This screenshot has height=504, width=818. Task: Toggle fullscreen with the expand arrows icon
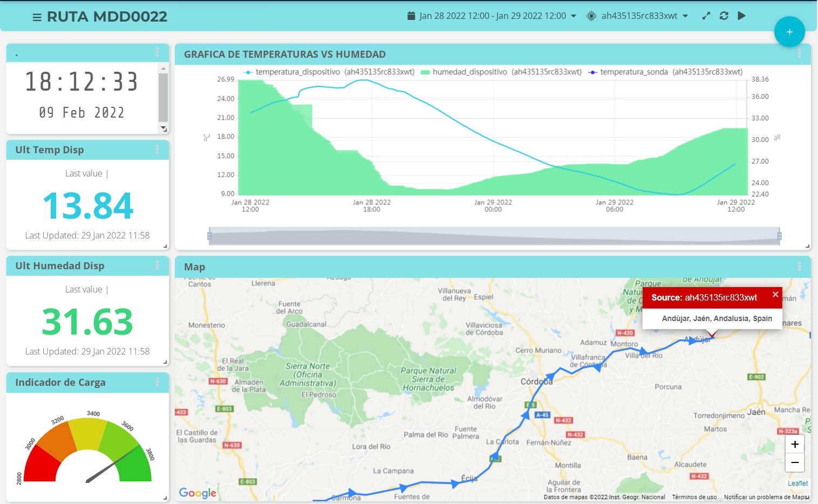click(x=706, y=16)
